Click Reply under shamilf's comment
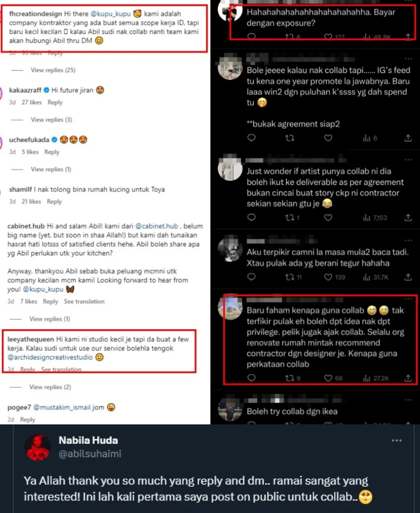This screenshot has height=513, width=420. pyautogui.click(x=54, y=201)
